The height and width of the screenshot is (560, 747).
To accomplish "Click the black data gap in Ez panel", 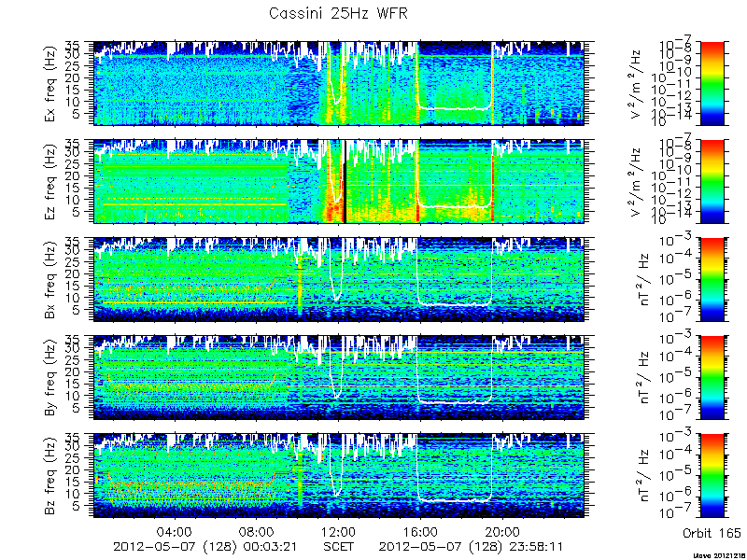I will point(344,181).
